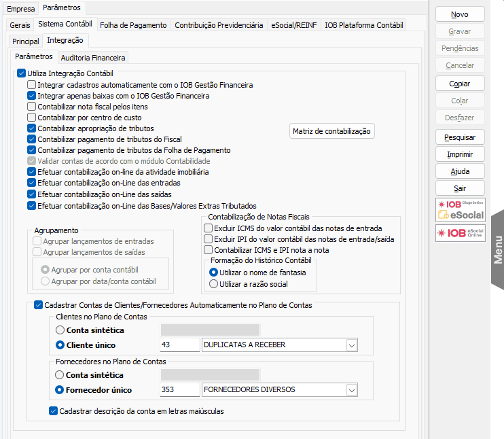504x439 pixels.
Task: Check Contabilizar por centro de custo
Action: click(x=32, y=118)
